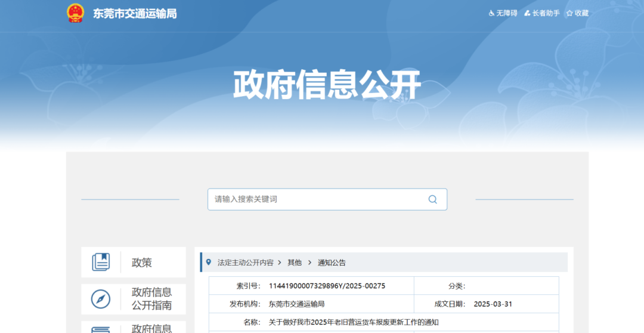Select index number 11441900007329896Y/2025-00275
Viewport: 644px width, 333px height.
click(327, 286)
